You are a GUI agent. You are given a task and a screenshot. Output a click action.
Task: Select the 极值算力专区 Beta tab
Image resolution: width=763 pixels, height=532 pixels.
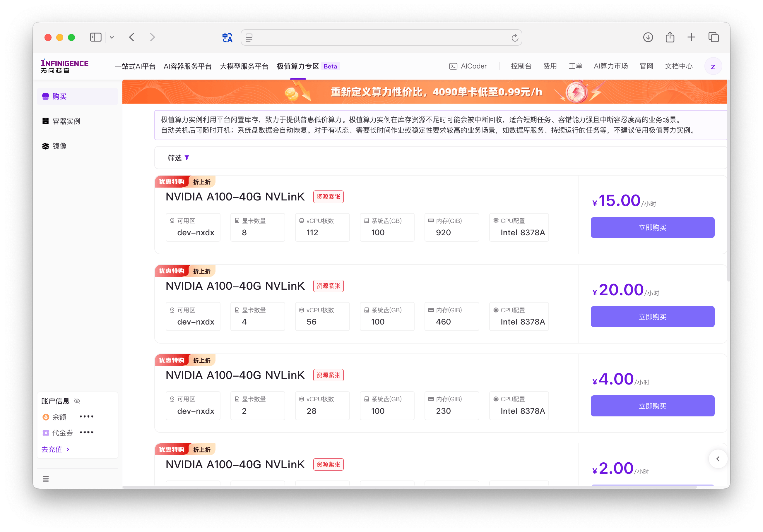click(x=308, y=66)
